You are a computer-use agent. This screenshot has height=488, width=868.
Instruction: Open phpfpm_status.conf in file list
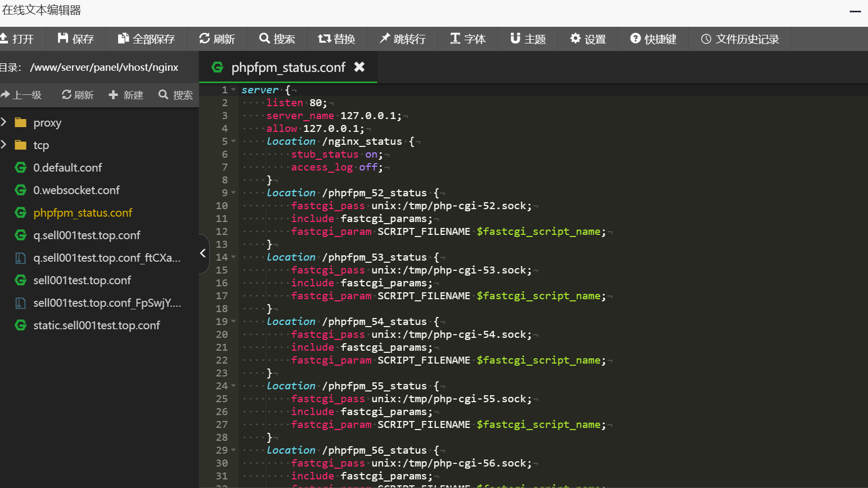point(83,213)
